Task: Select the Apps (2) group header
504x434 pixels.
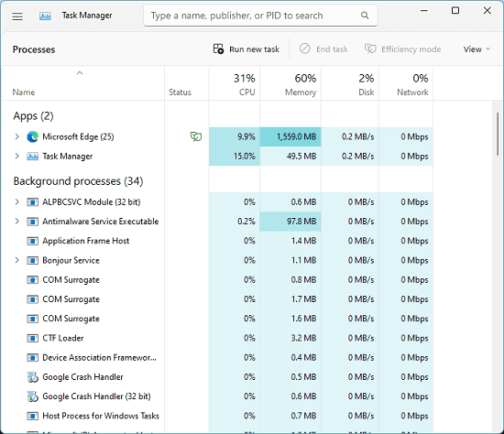Action: pyautogui.click(x=33, y=116)
